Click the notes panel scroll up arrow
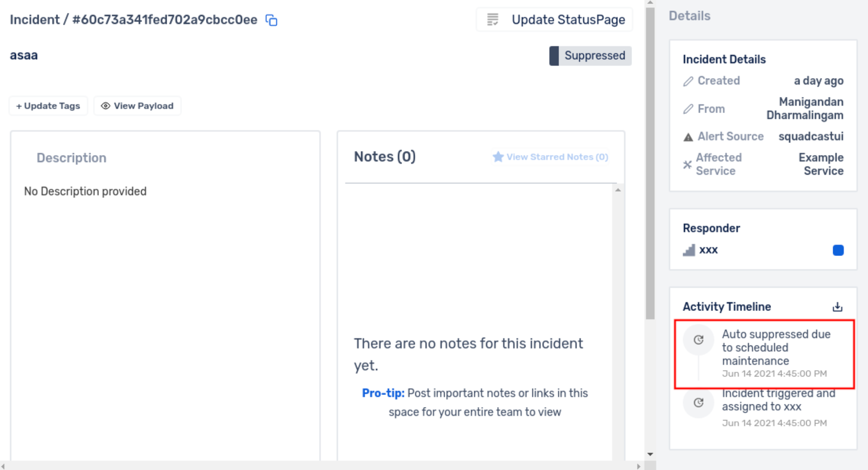 (x=618, y=190)
